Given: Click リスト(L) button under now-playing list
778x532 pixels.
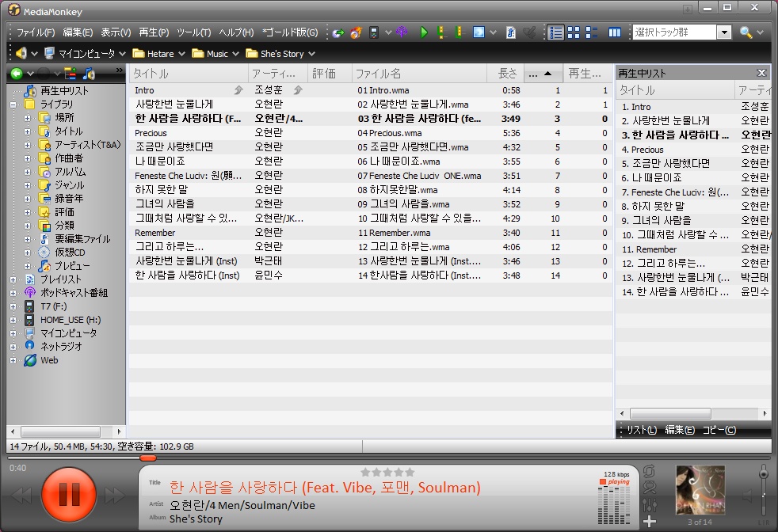Looking at the screenshot, I should (642, 430).
